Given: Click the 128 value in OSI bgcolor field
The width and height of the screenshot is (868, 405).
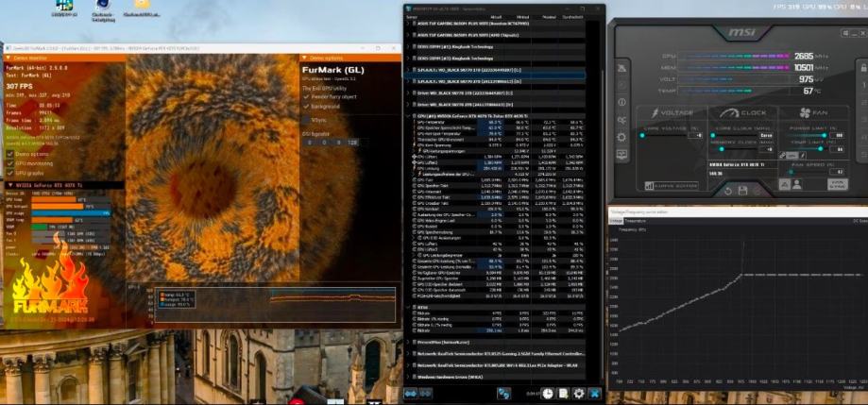Looking at the screenshot, I should pyautogui.click(x=351, y=143).
